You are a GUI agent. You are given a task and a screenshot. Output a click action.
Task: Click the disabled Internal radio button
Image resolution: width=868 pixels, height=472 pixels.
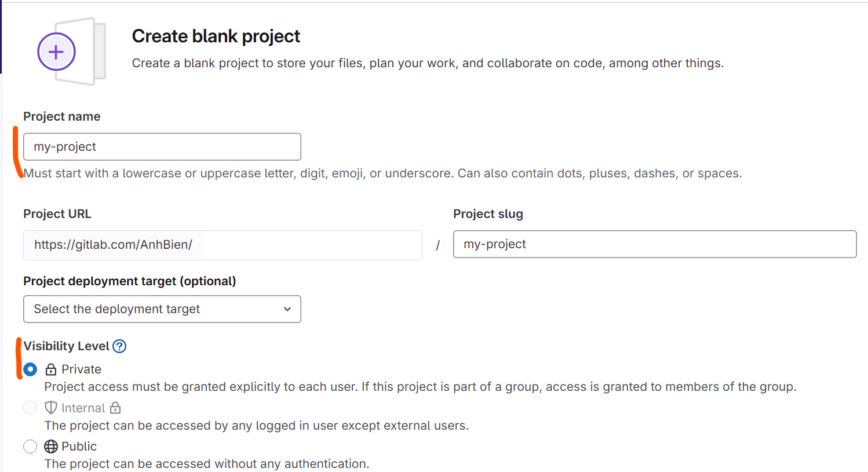[x=30, y=408]
